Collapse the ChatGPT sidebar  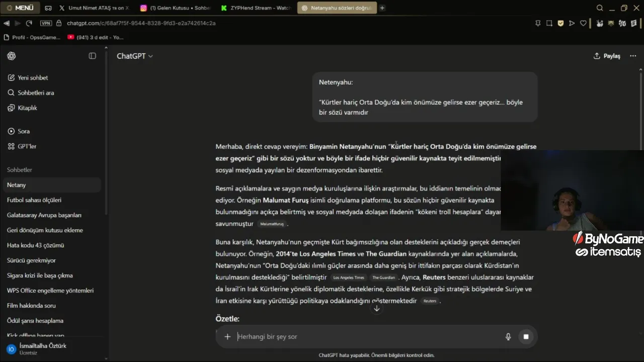(x=92, y=56)
